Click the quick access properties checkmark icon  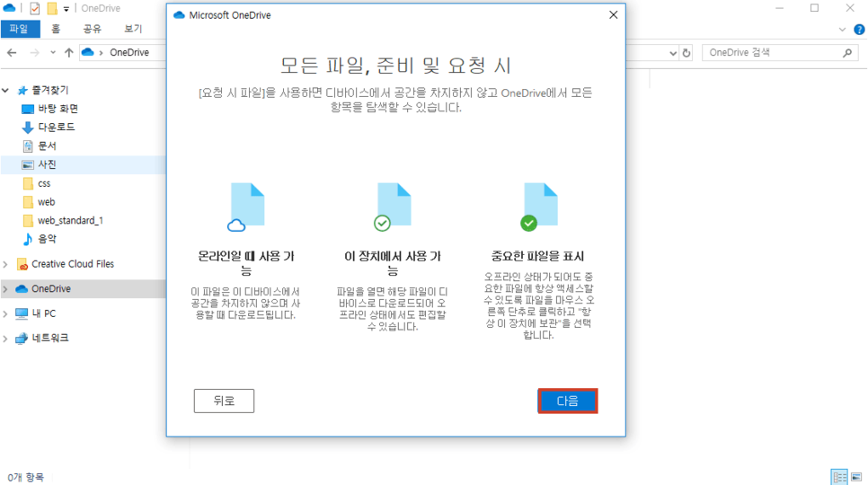click(34, 8)
